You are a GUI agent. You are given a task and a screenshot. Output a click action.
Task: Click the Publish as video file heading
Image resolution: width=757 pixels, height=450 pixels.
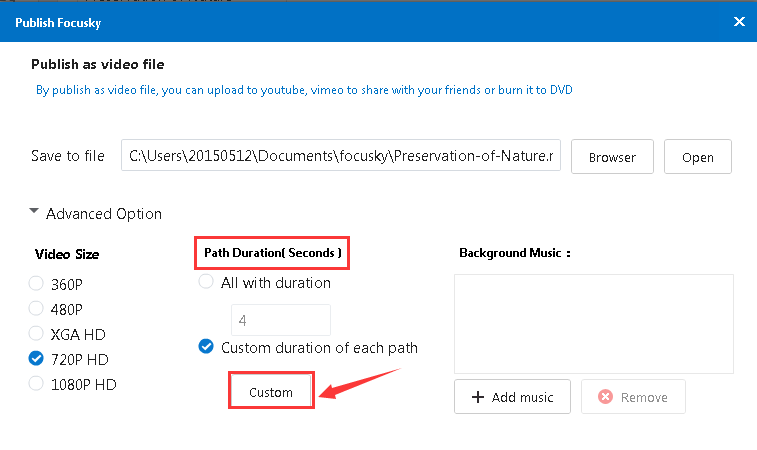click(x=98, y=64)
